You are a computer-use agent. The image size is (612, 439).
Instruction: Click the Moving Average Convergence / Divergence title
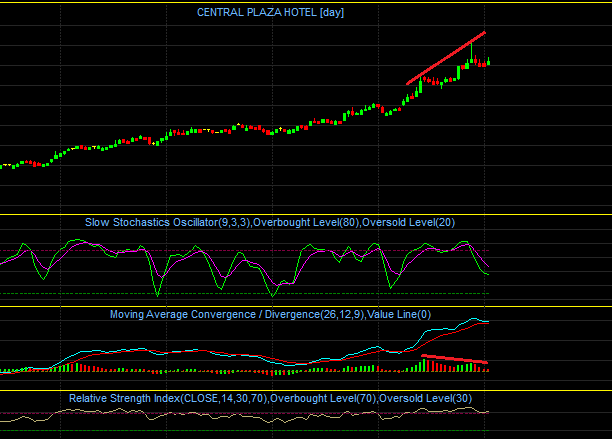click(270, 315)
